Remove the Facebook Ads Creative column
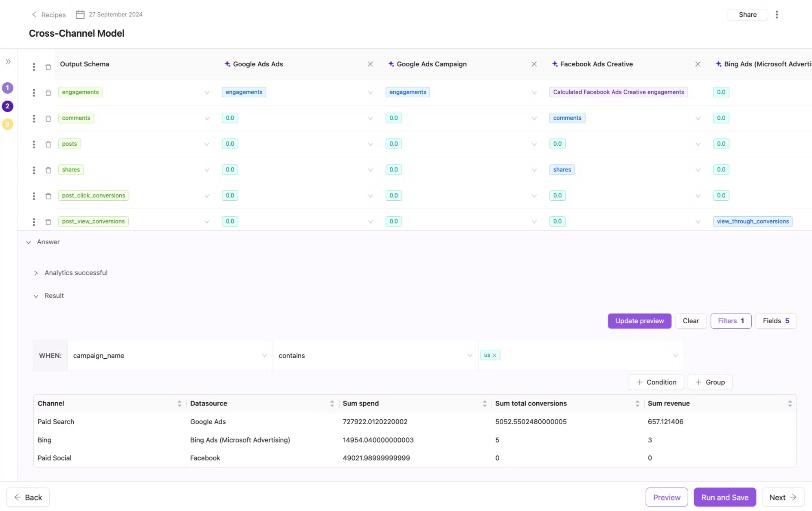This screenshot has height=511, width=812. [698, 64]
